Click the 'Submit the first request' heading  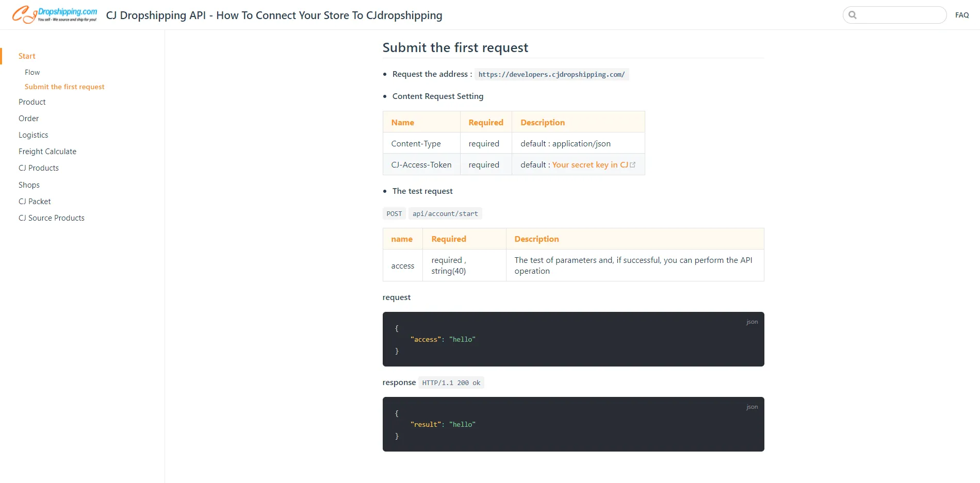455,47
